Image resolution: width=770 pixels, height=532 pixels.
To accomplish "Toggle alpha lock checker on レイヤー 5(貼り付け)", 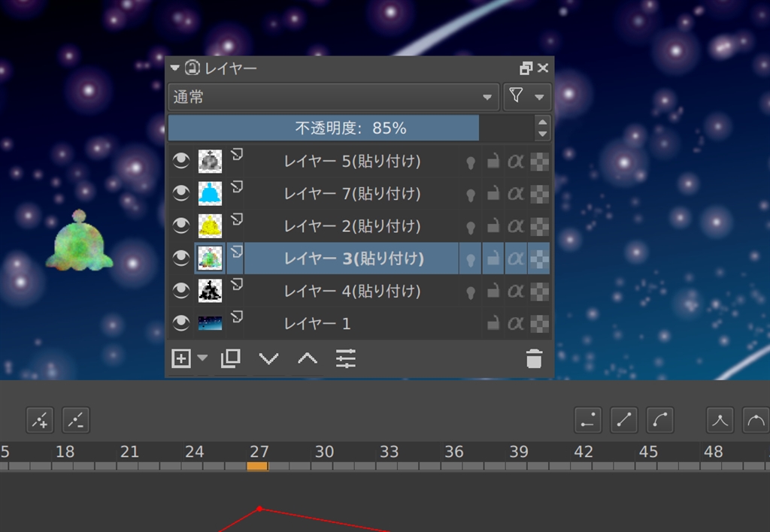I will (539, 162).
